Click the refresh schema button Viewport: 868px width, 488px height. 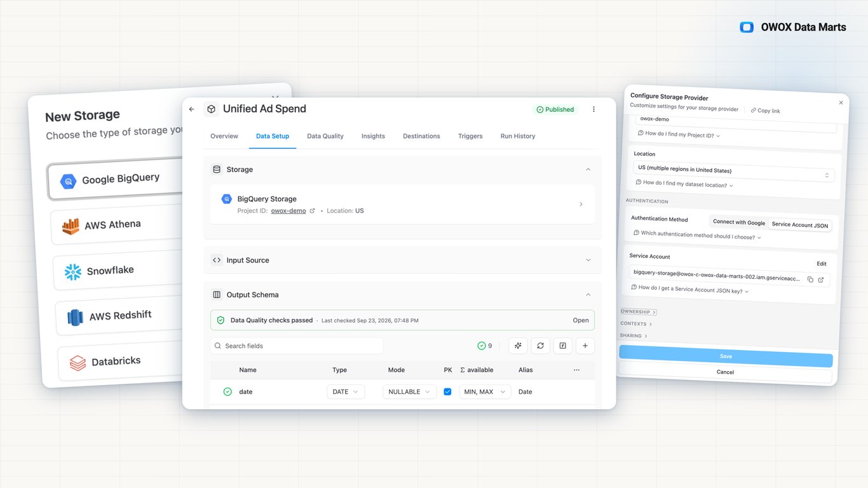[540, 346]
